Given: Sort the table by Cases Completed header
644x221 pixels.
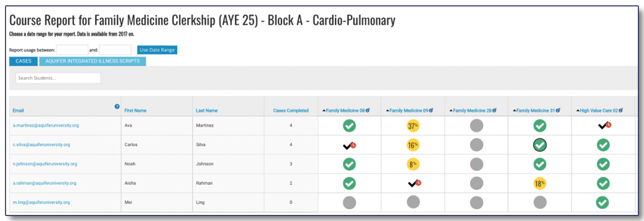Looking at the screenshot, I should 291,110.
